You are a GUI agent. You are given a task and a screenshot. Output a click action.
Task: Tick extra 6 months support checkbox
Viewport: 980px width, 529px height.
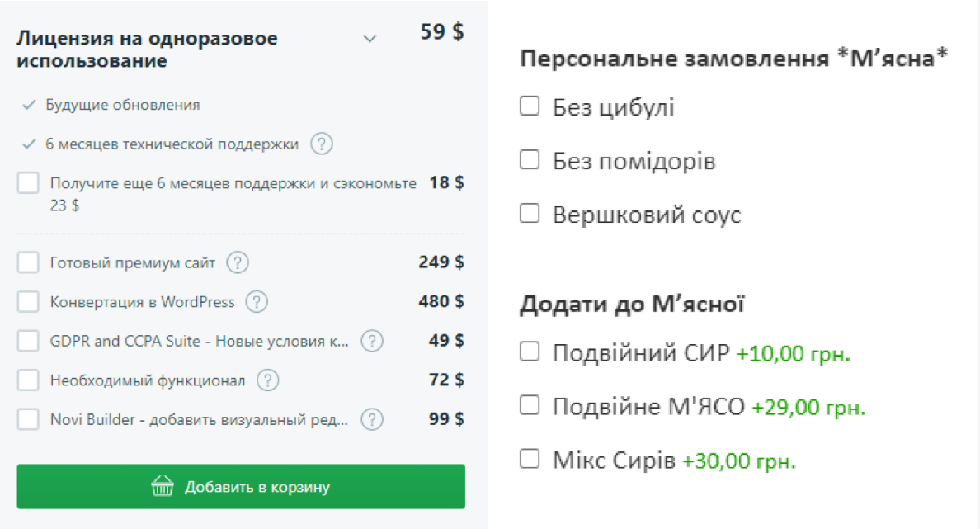click(28, 182)
